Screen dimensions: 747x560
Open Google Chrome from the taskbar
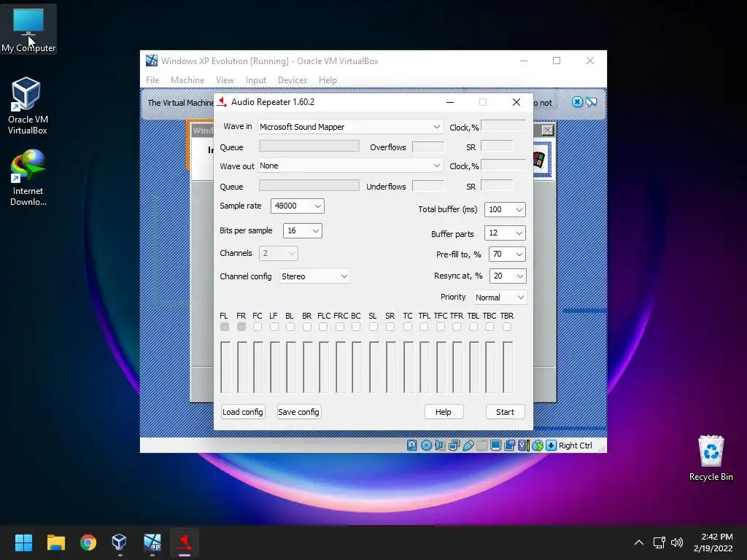[88, 542]
